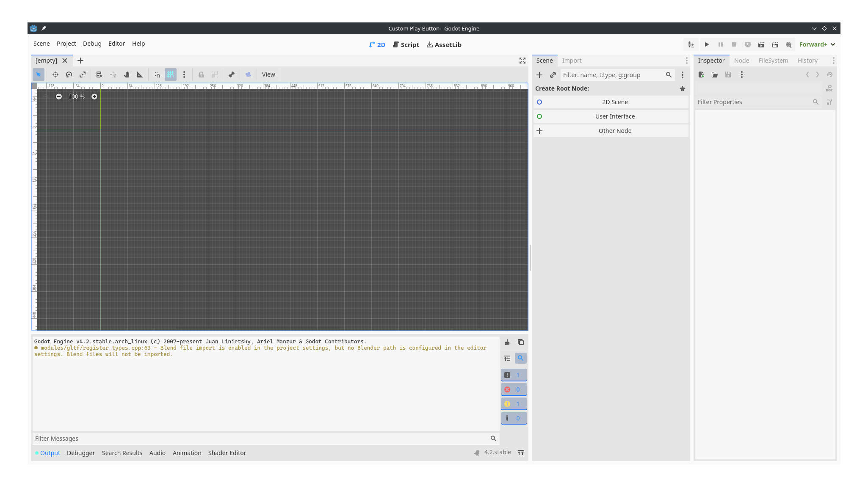Toggle warning messages filter in output
The height and width of the screenshot is (497, 868).
pyautogui.click(x=514, y=404)
